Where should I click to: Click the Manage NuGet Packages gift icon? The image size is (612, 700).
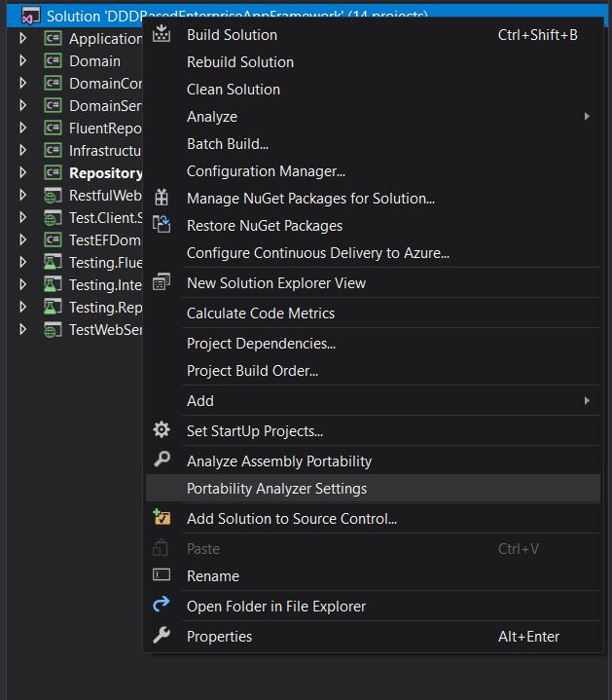tap(162, 199)
